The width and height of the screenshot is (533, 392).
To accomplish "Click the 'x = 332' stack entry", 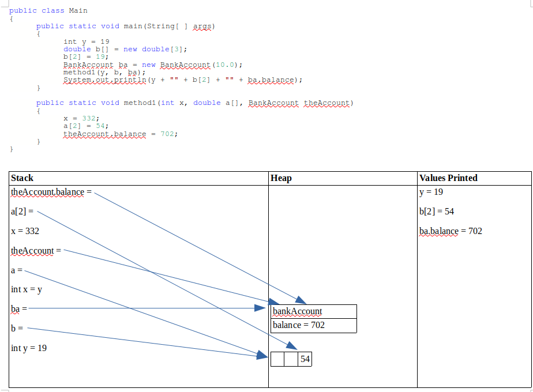I will click(x=25, y=231).
